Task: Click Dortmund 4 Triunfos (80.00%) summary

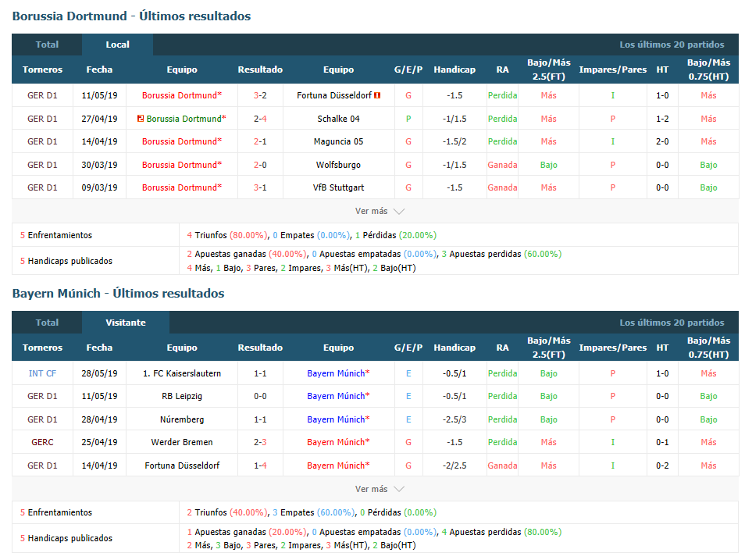Action: (x=227, y=235)
